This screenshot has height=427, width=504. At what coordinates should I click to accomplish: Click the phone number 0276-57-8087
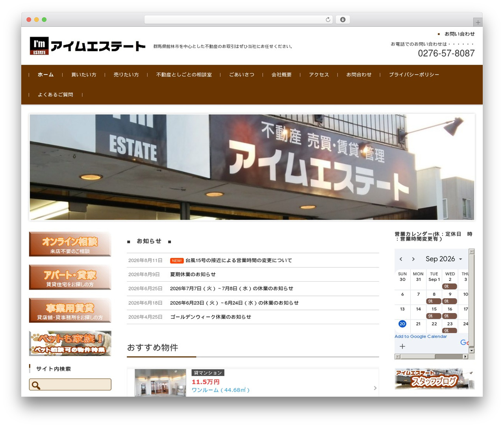coord(446,53)
